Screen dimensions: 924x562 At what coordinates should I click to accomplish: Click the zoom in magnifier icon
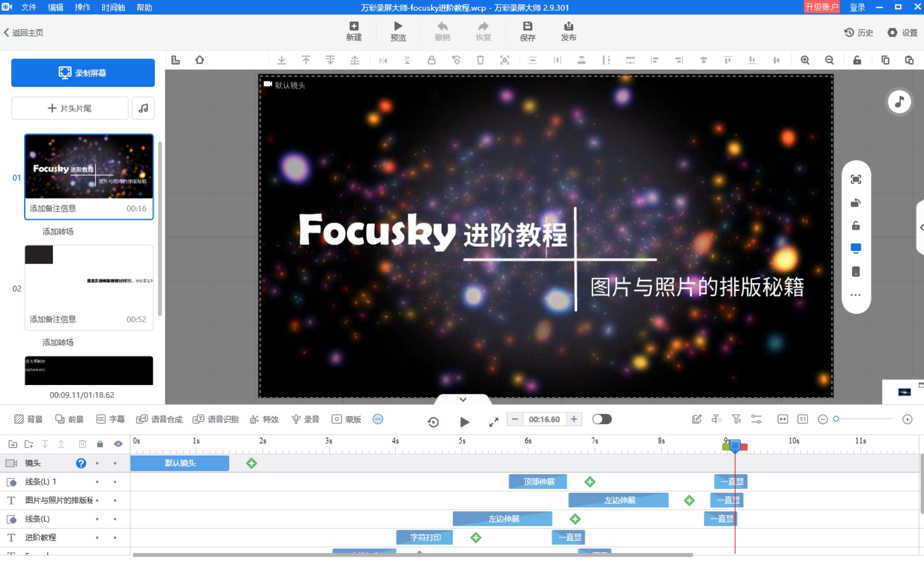[805, 60]
